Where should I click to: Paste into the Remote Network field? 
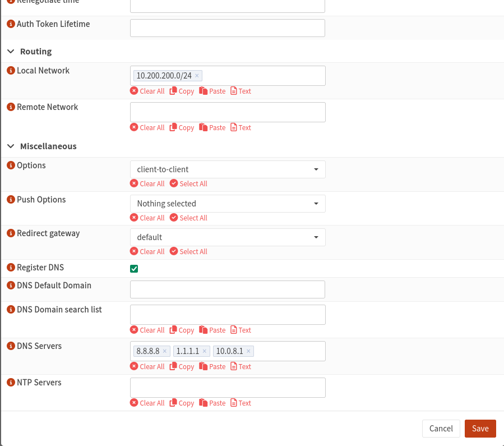pyautogui.click(x=212, y=127)
